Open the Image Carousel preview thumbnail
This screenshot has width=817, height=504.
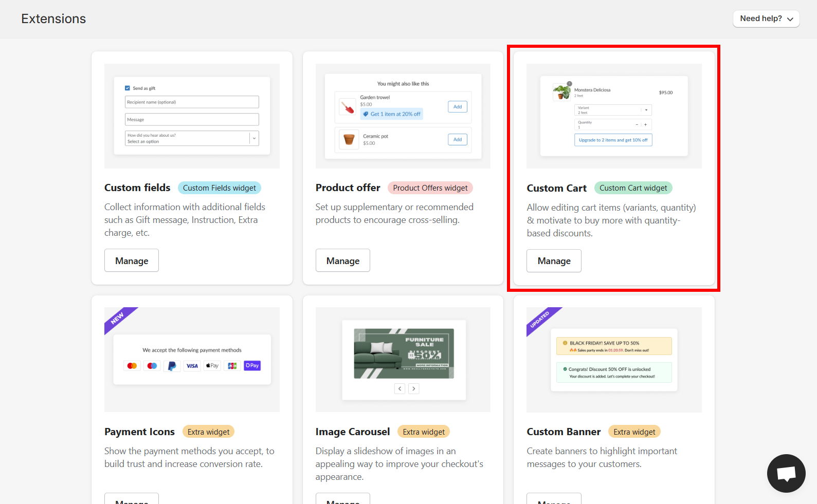tap(403, 360)
